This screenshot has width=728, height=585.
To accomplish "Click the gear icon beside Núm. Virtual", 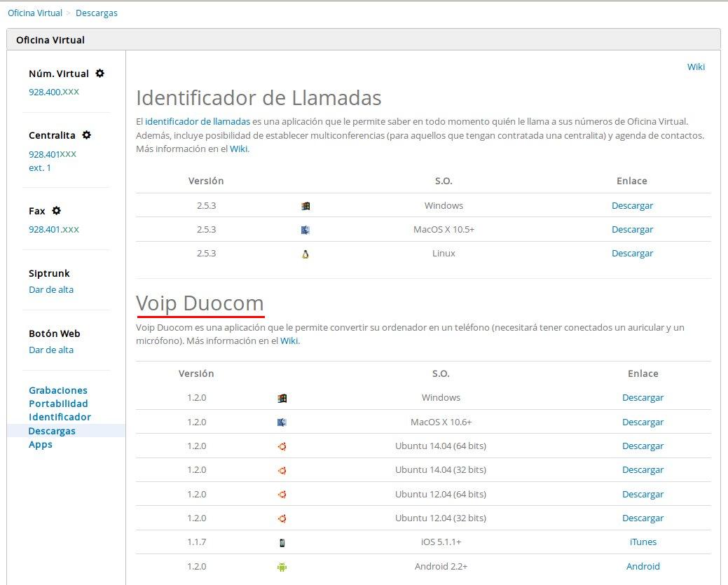I will pyautogui.click(x=100, y=74).
